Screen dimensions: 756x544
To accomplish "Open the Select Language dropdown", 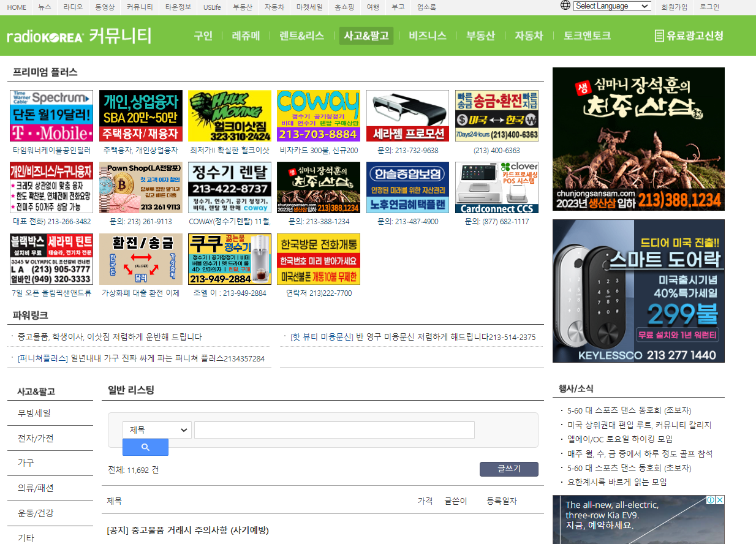I will click(612, 6).
